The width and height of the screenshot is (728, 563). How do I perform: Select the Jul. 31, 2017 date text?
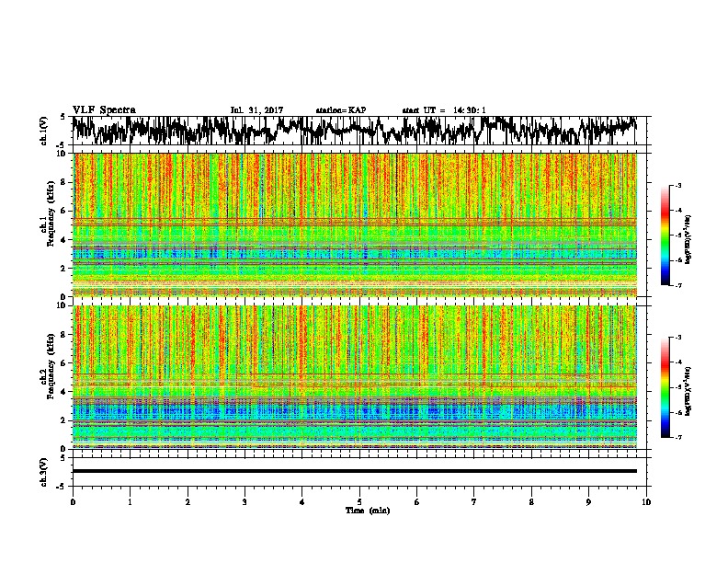(x=256, y=110)
